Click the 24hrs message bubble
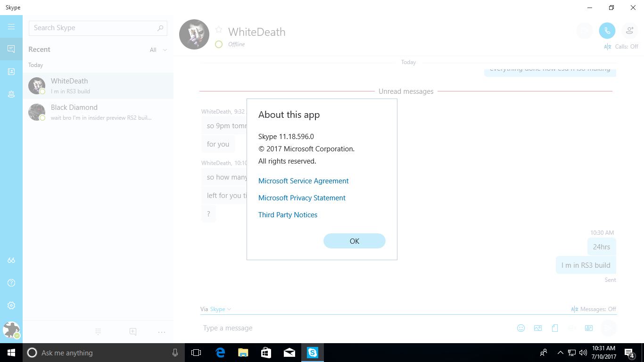 (602, 247)
